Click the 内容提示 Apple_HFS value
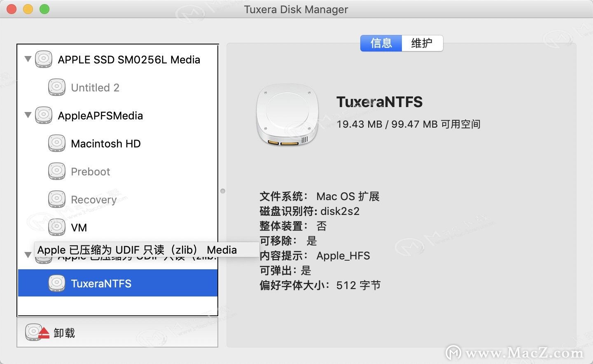This screenshot has width=593, height=364. point(343,256)
